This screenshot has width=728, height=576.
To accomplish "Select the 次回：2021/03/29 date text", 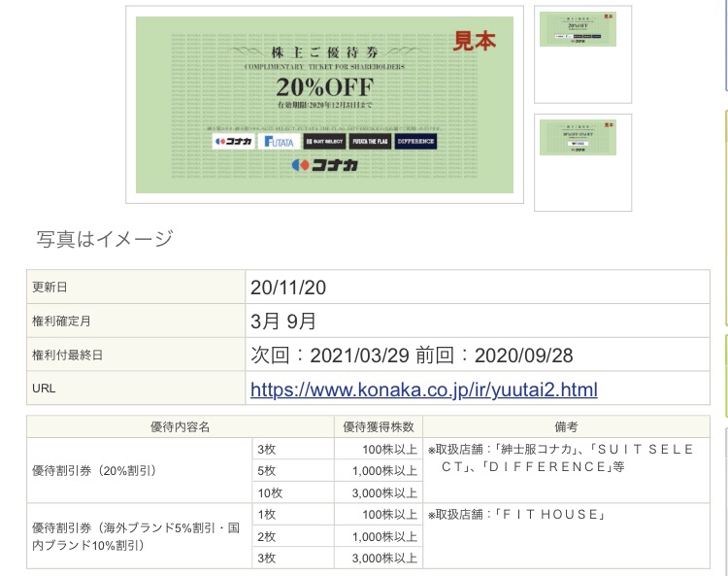I will [x=330, y=356].
